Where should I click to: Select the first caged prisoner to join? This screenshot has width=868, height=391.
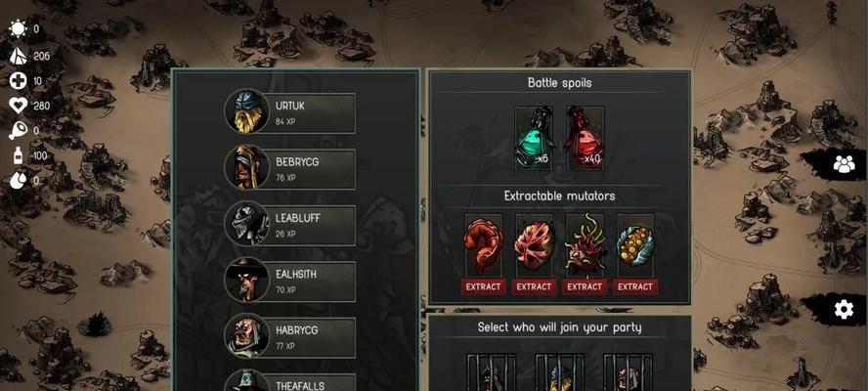tap(491, 372)
